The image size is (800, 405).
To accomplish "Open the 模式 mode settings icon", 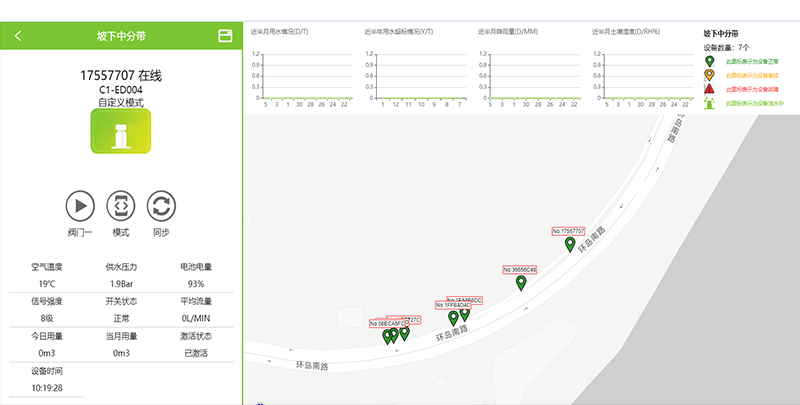I will click(x=121, y=206).
